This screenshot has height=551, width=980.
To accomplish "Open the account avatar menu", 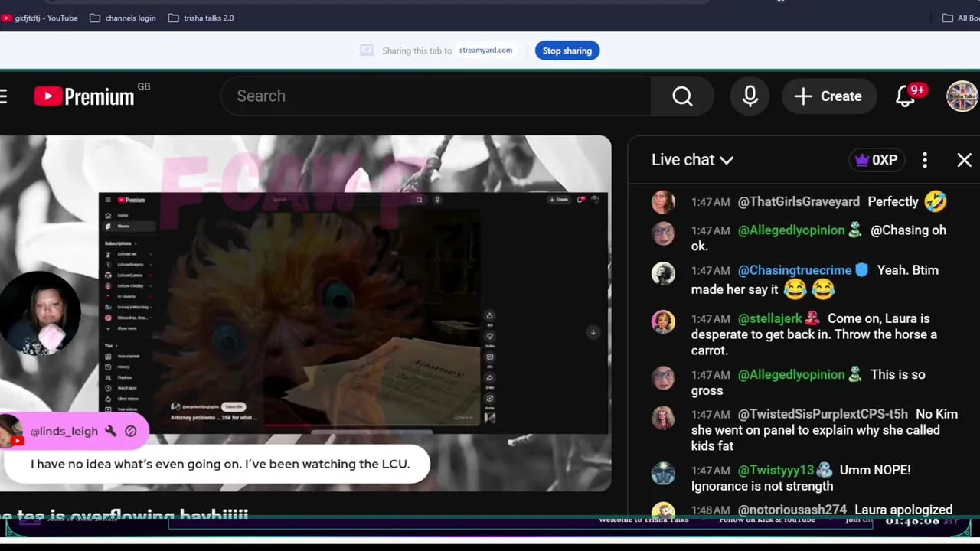I will click(962, 96).
